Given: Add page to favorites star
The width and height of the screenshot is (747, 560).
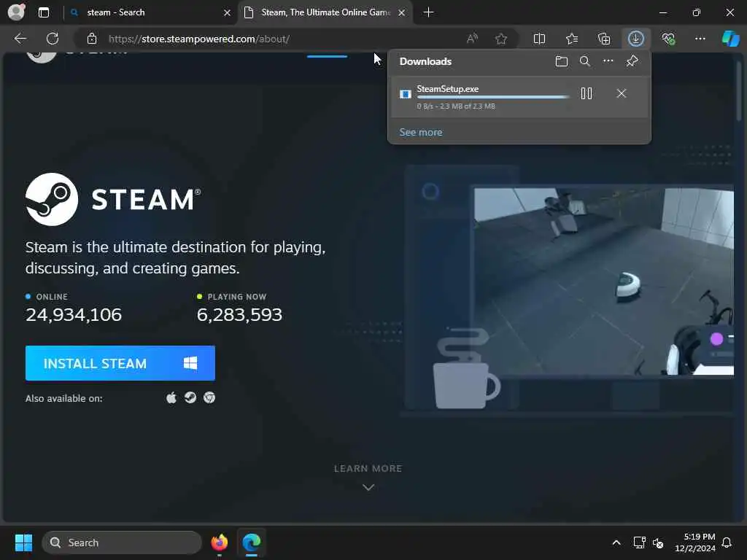Looking at the screenshot, I should (x=501, y=39).
